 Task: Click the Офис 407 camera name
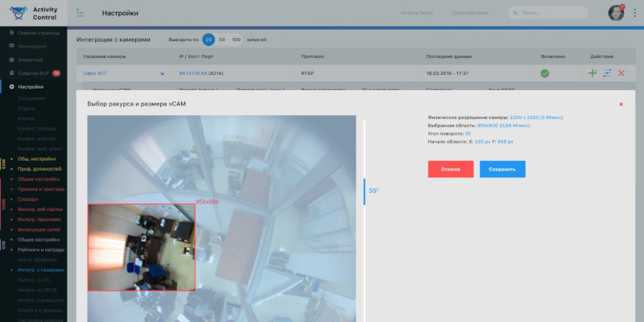[x=95, y=73]
